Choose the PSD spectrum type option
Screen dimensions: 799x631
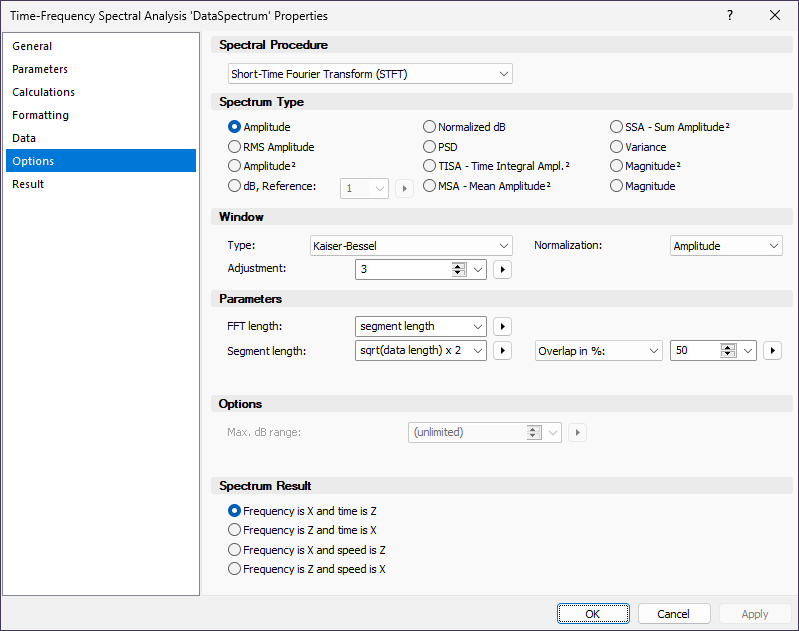coord(430,147)
